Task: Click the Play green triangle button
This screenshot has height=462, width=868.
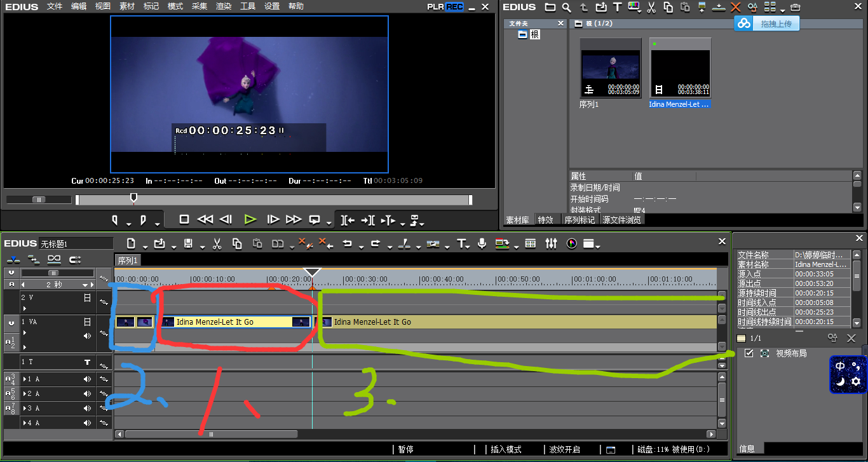Action: [250, 219]
